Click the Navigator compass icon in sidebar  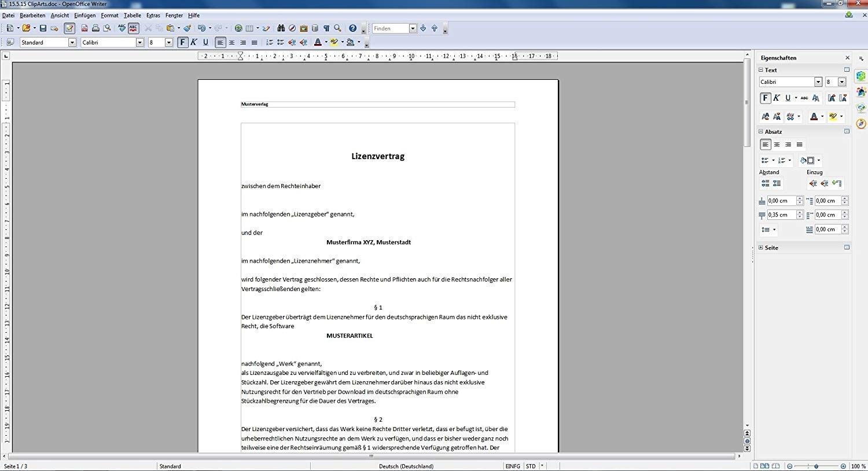(861, 123)
